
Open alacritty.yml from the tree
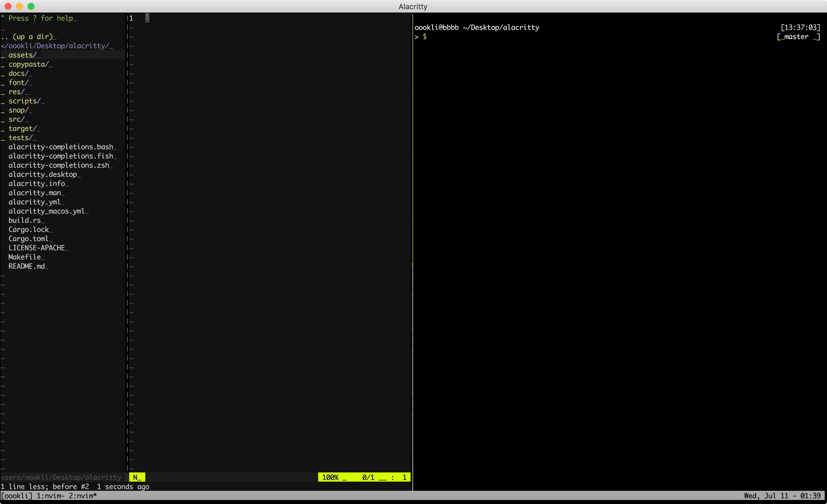click(x=35, y=202)
